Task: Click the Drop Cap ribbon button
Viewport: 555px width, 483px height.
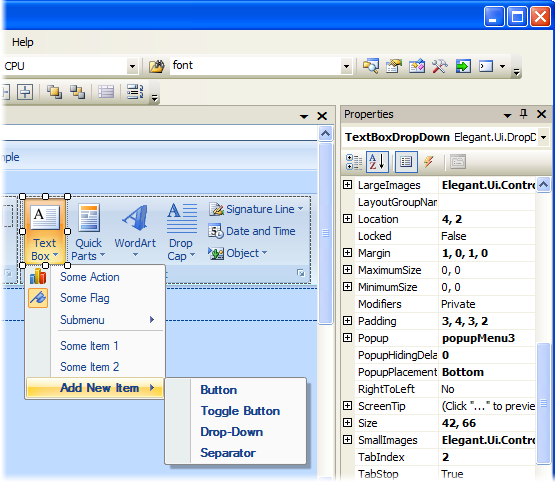Action: 182,231
